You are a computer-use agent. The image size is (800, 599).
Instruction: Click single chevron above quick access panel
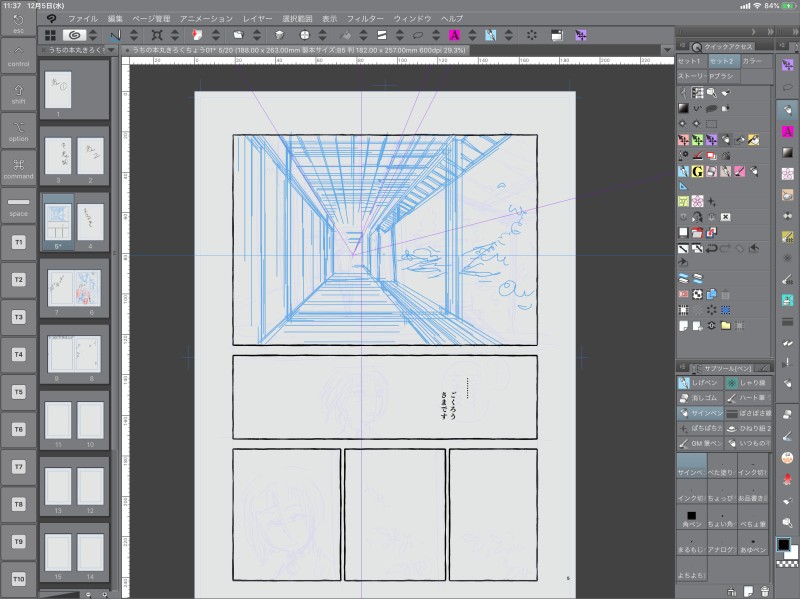coord(754,32)
